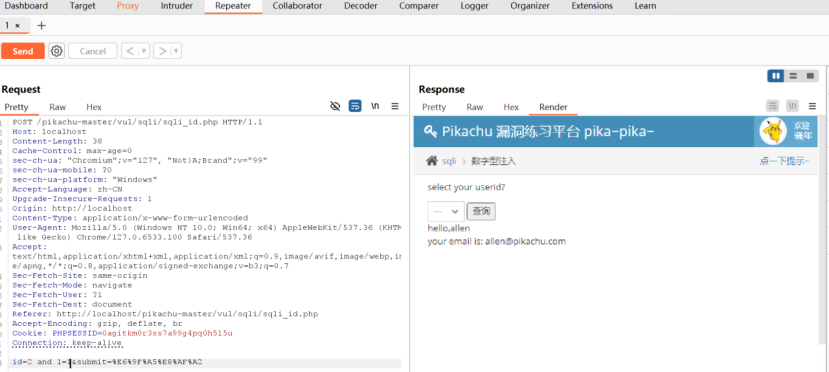Select side-by-side layout icon
The image size is (829, 372).
click(776, 76)
